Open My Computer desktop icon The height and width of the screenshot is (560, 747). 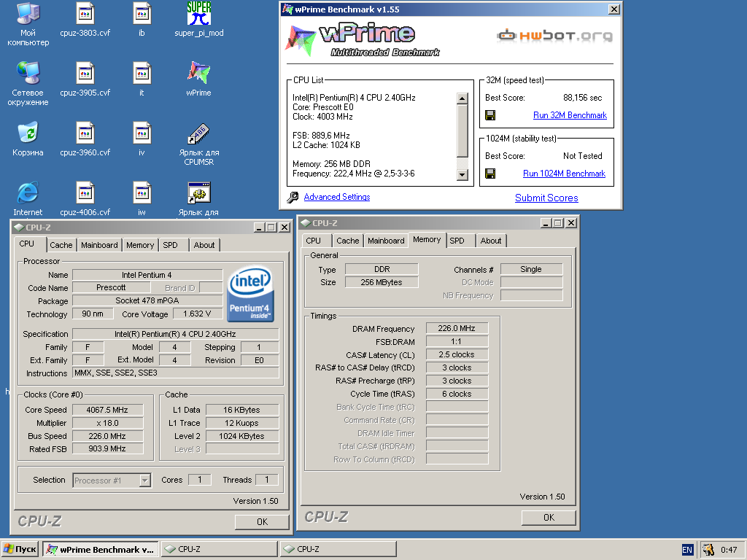28,24
